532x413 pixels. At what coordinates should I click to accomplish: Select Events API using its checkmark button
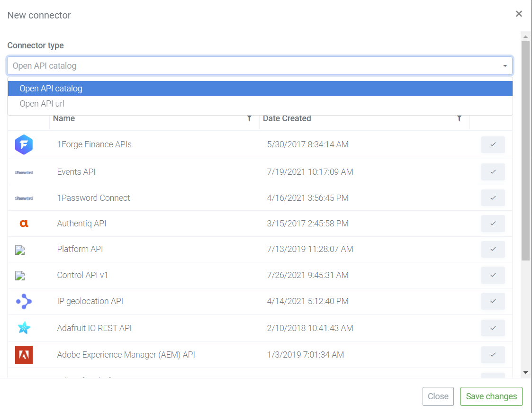(493, 172)
